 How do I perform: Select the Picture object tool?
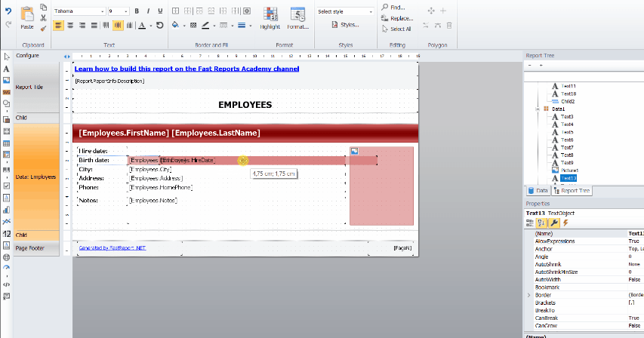(x=7, y=81)
